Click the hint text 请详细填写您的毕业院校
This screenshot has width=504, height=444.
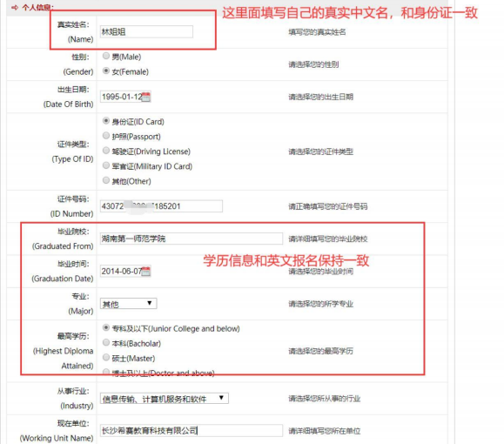[328, 239]
